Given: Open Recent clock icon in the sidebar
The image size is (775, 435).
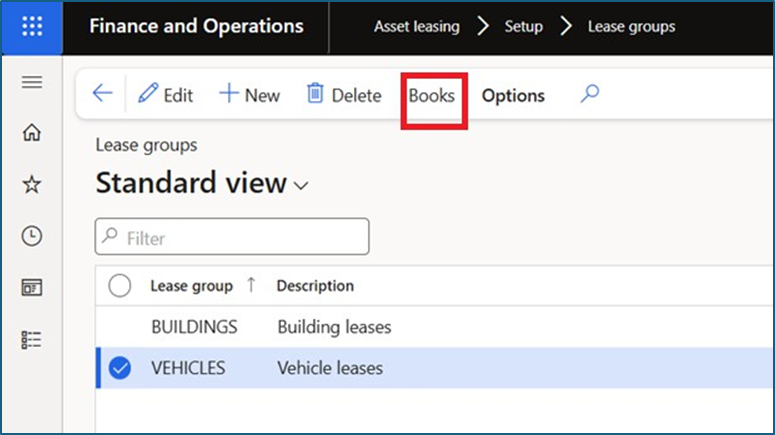Looking at the screenshot, I should tap(32, 236).
